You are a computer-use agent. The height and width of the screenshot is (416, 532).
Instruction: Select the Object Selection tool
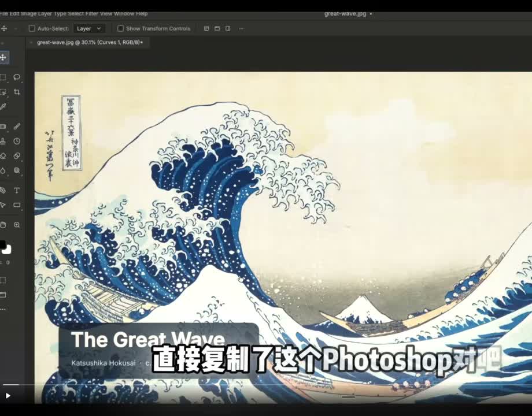pyautogui.click(x=3, y=92)
